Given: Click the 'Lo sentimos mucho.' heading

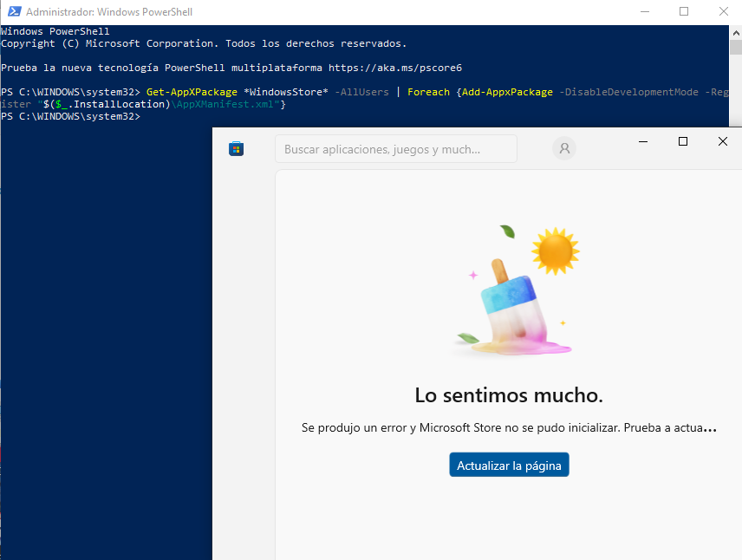Looking at the screenshot, I should [x=509, y=395].
